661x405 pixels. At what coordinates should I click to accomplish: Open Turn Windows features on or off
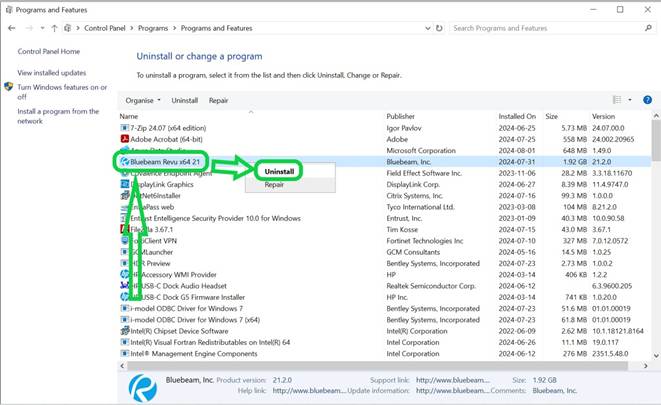point(62,92)
